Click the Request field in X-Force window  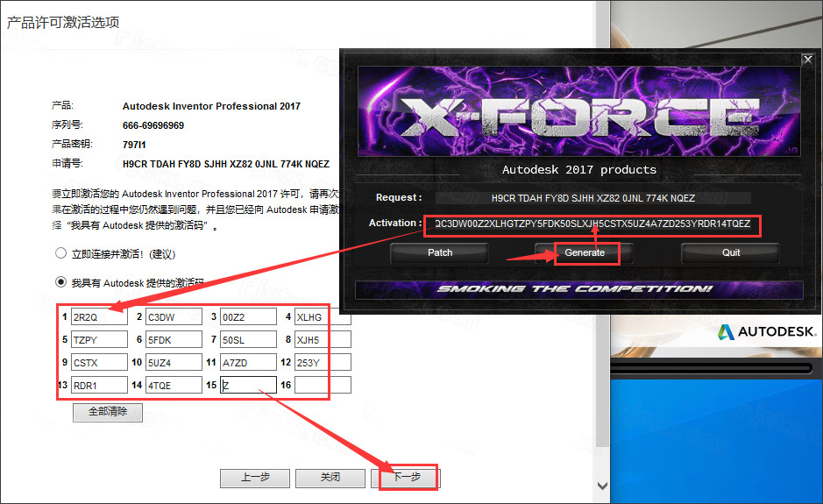tap(593, 198)
